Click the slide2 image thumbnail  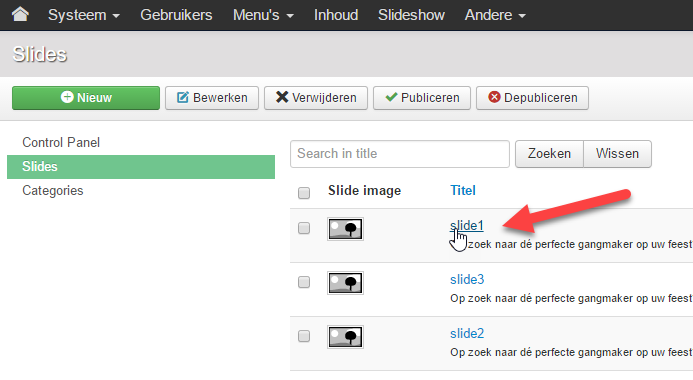click(x=345, y=337)
